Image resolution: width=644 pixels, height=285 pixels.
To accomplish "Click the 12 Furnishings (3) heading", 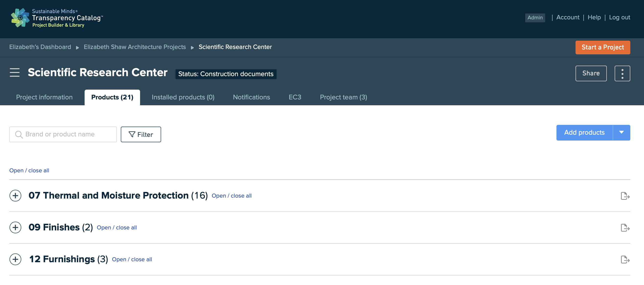I will pyautogui.click(x=68, y=259).
